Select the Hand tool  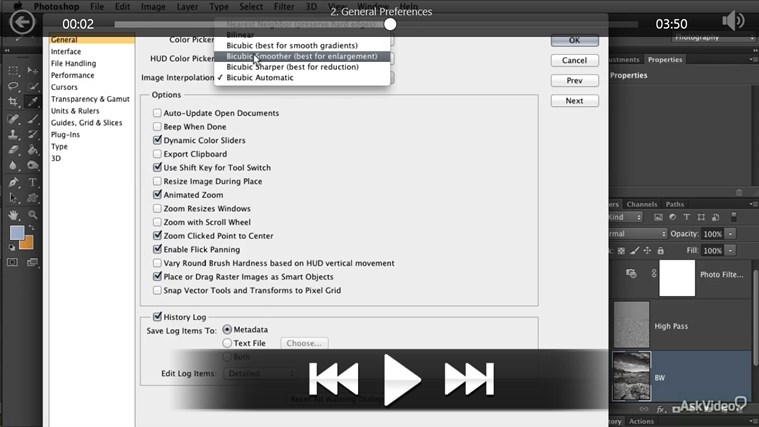pos(13,214)
